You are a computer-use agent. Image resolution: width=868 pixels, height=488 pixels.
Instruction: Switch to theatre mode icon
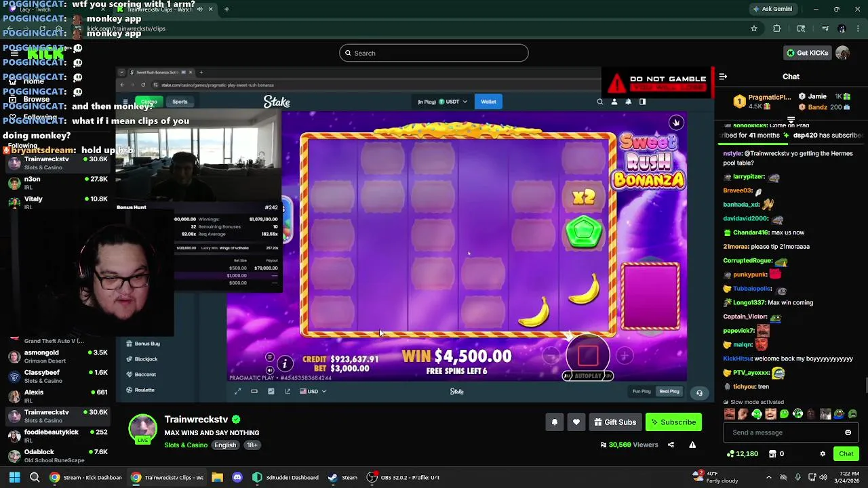coord(254,391)
